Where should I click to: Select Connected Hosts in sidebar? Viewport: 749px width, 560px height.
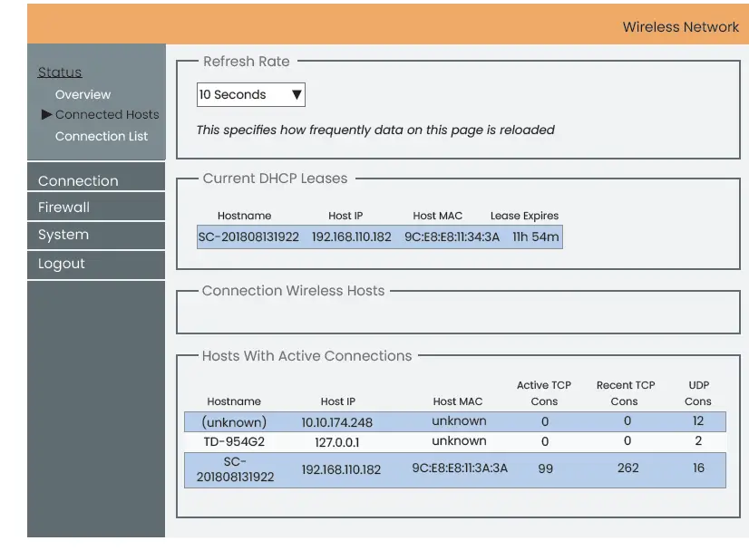(107, 115)
